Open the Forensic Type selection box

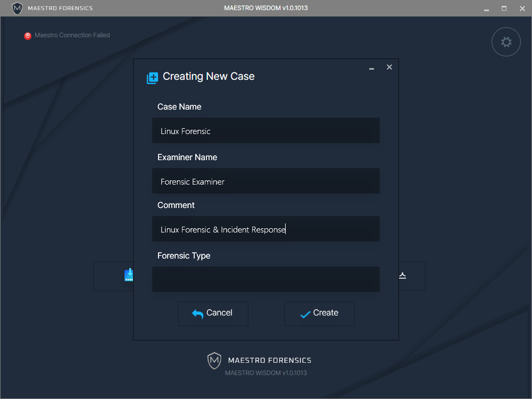[x=265, y=279]
